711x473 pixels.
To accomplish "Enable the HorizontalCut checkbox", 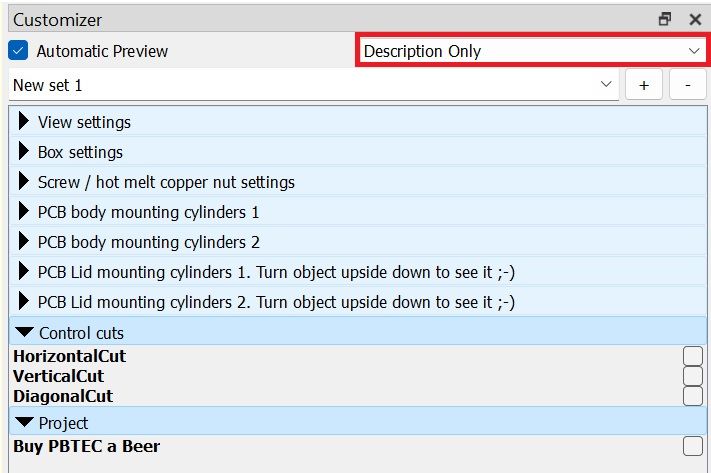I will pos(692,356).
